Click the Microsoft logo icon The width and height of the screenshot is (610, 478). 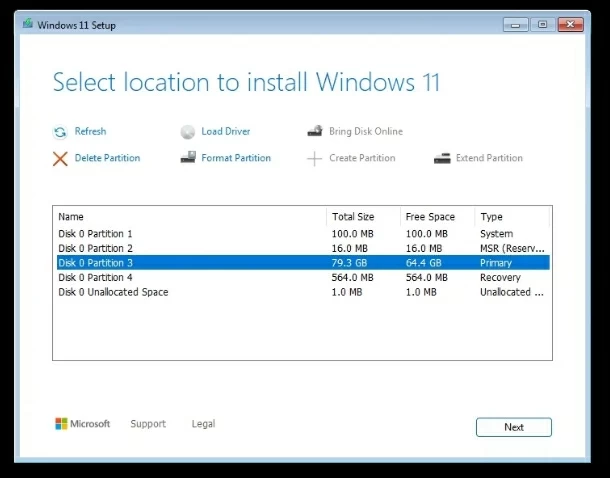(61, 424)
